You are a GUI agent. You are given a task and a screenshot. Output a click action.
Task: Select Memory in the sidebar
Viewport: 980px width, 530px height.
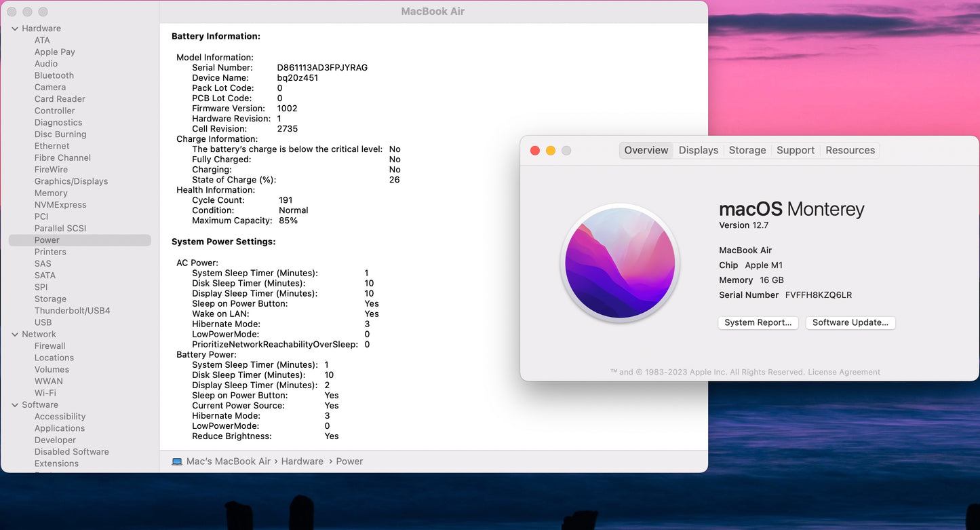pos(51,193)
